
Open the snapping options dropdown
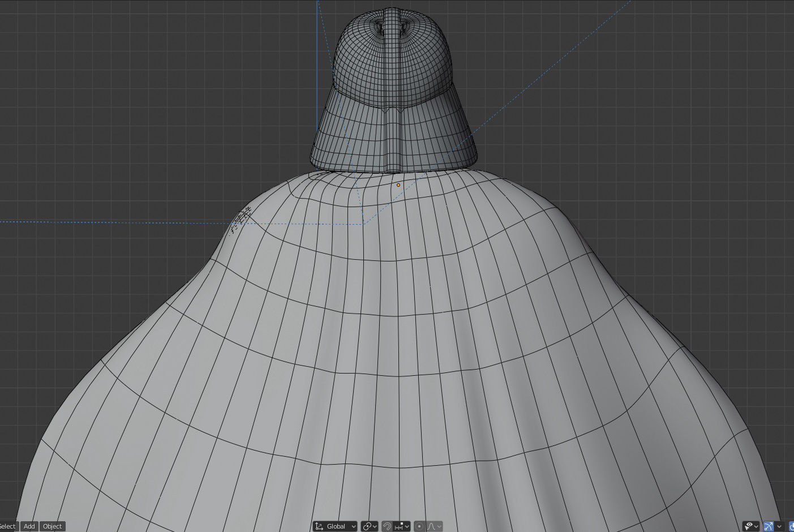pos(402,526)
